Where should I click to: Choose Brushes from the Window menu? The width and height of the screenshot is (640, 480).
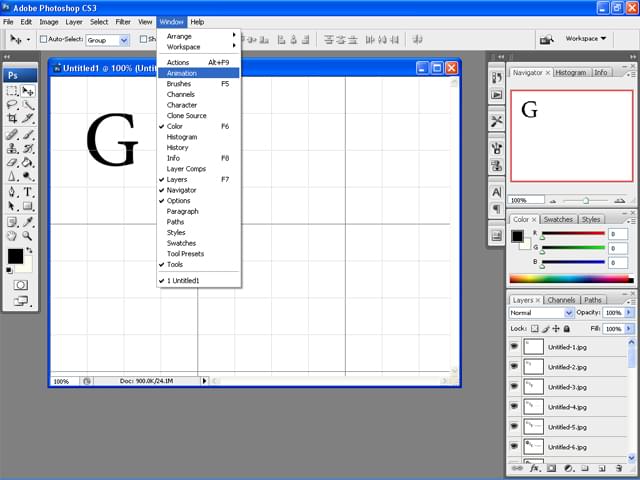[199, 84]
